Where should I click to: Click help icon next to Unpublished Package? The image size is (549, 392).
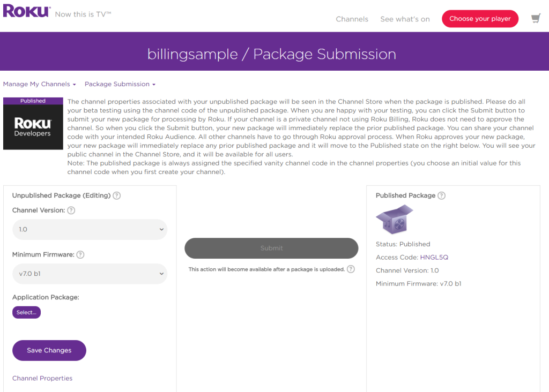117,195
